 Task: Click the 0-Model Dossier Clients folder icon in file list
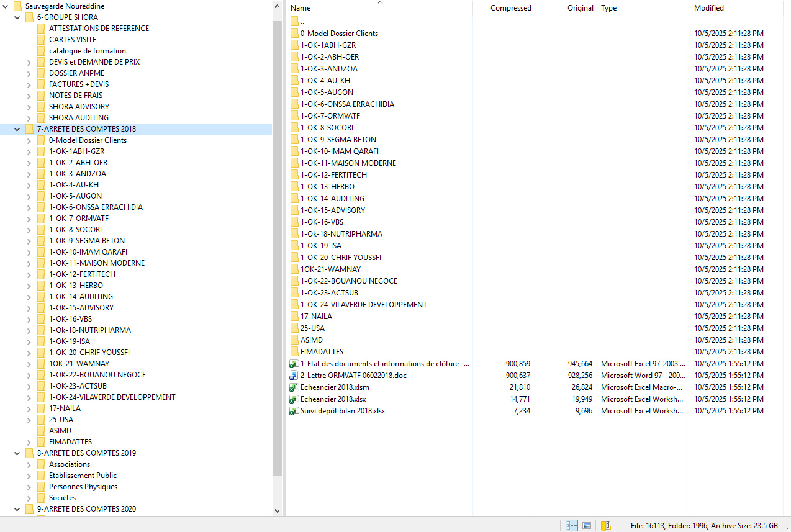[294, 34]
